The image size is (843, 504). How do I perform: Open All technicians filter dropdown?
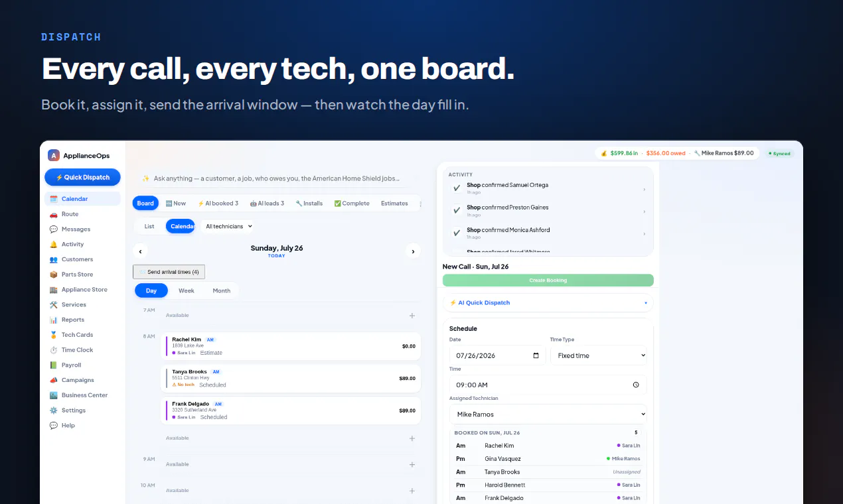(228, 226)
